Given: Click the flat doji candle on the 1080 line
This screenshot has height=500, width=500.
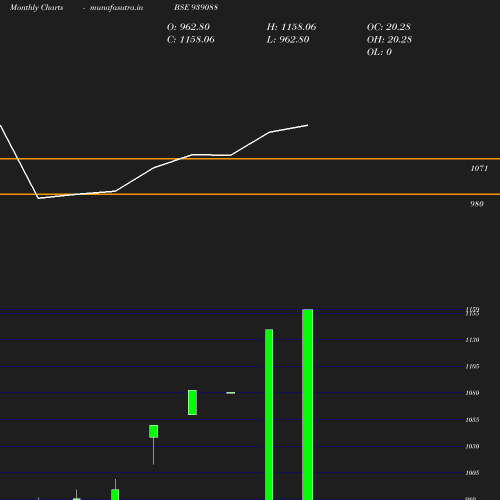Looking at the screenshot, I should tap(231, 393).
